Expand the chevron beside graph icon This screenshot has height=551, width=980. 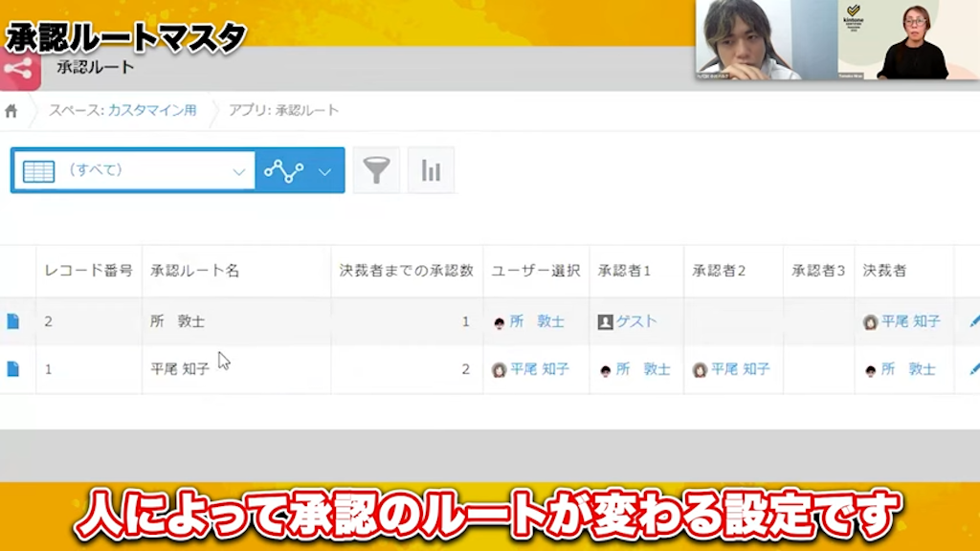324,171
